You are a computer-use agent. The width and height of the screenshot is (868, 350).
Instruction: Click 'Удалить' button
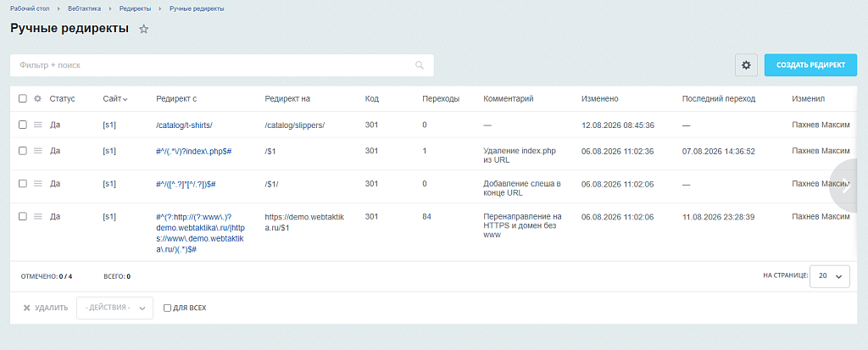pos(46,308)
